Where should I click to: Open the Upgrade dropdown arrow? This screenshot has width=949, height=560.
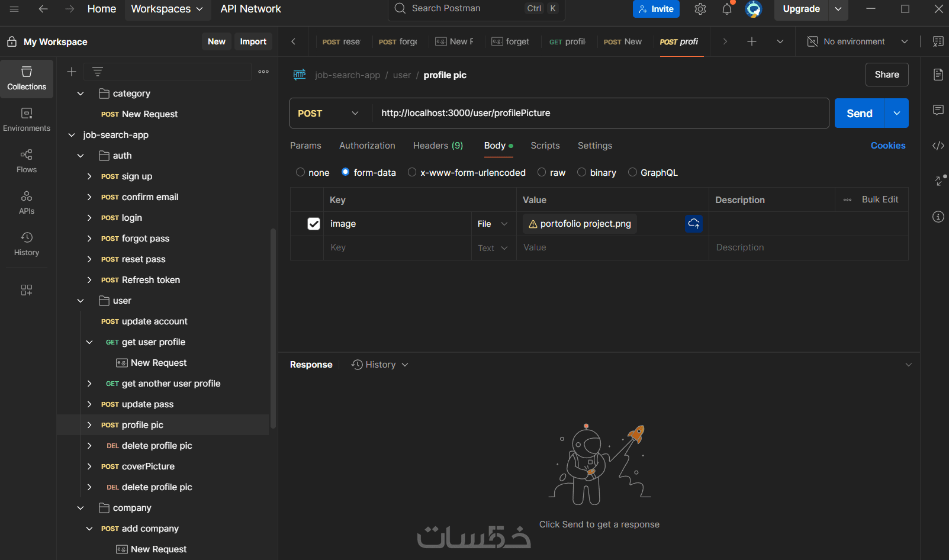(x=838, y=9)
